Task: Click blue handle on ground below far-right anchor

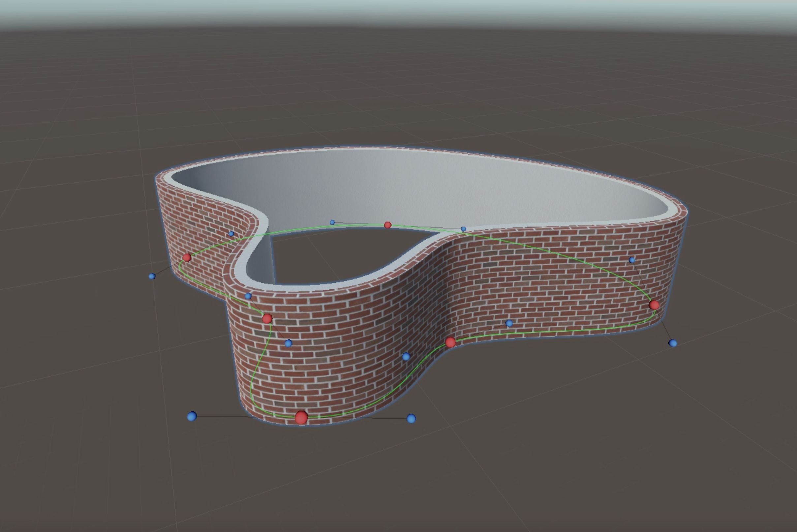Action: (x=672, y=343)
